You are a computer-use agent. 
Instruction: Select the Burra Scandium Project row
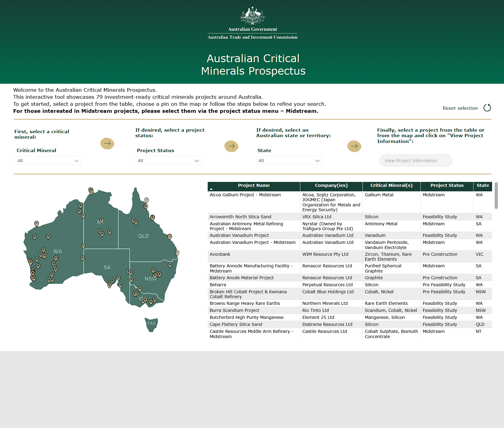pos(350,310)
